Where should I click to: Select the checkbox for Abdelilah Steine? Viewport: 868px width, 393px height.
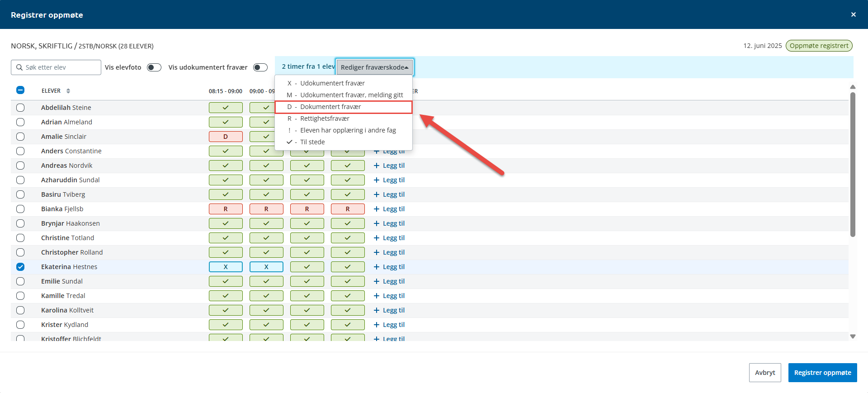point(20,108)
